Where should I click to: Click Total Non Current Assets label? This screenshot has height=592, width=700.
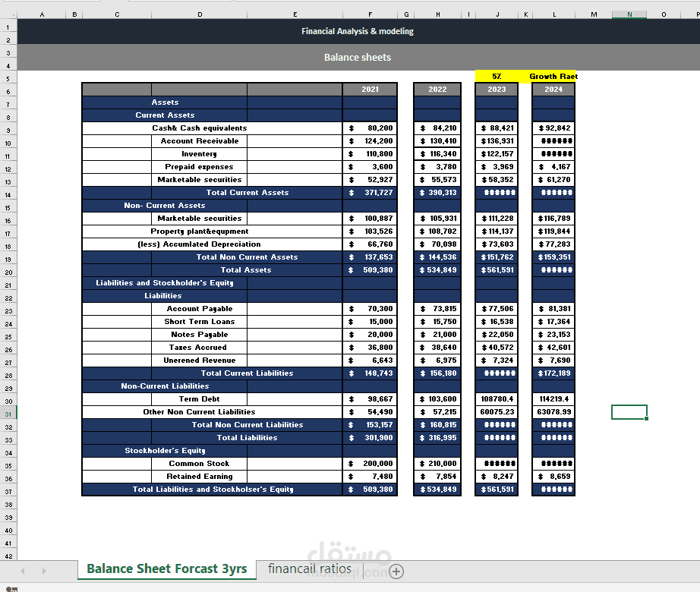(247, 257)
